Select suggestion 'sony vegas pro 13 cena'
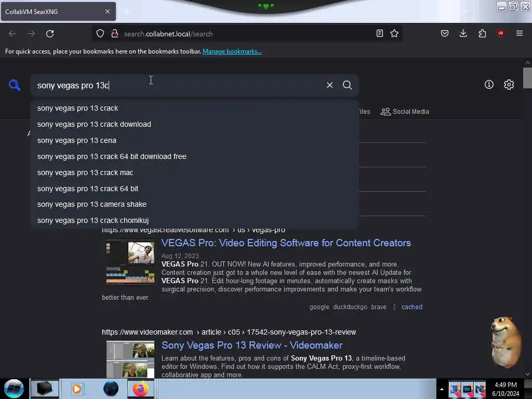The width and height of the screenshot is (532, 399). click(194, 140)
